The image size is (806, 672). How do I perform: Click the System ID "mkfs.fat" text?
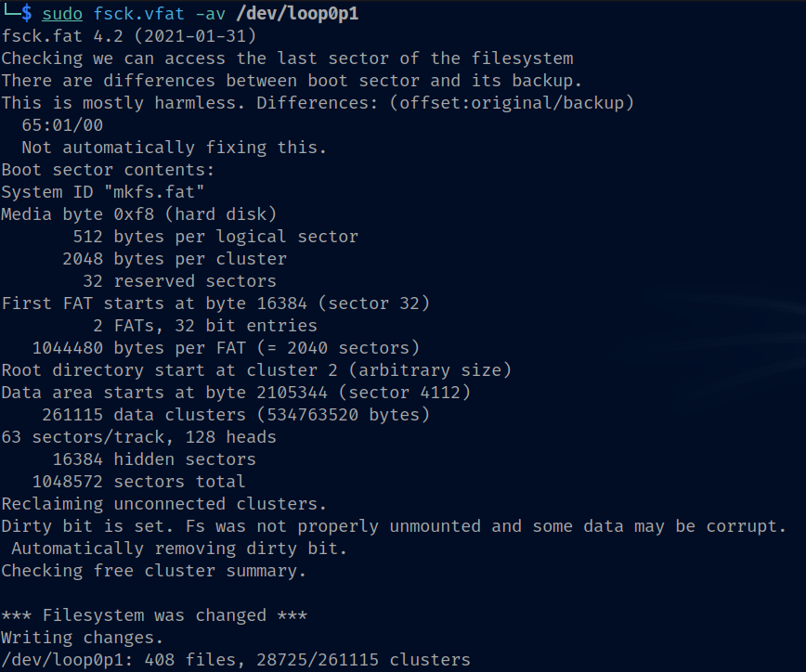pyautogui.click(x=102, y=192)
